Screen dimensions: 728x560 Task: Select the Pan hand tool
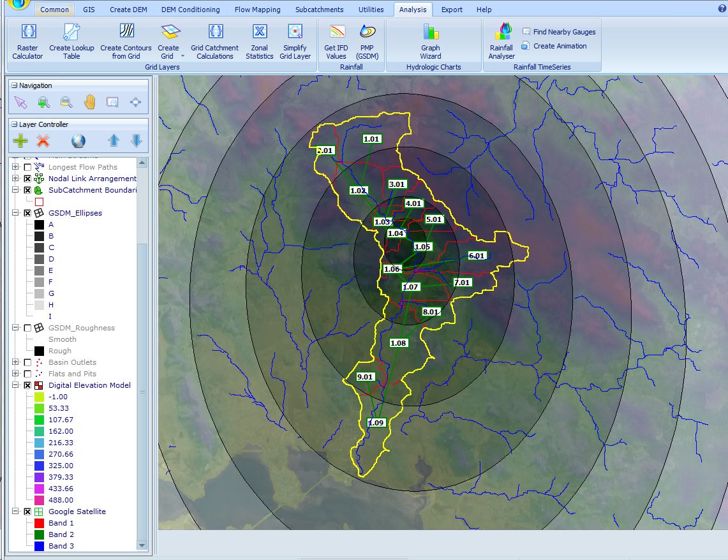89,102
